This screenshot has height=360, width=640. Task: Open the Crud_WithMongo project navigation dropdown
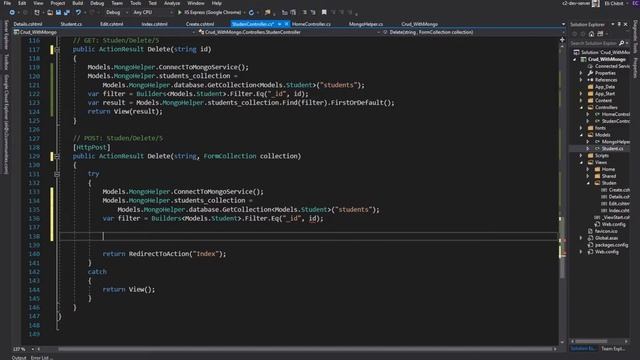104,32
